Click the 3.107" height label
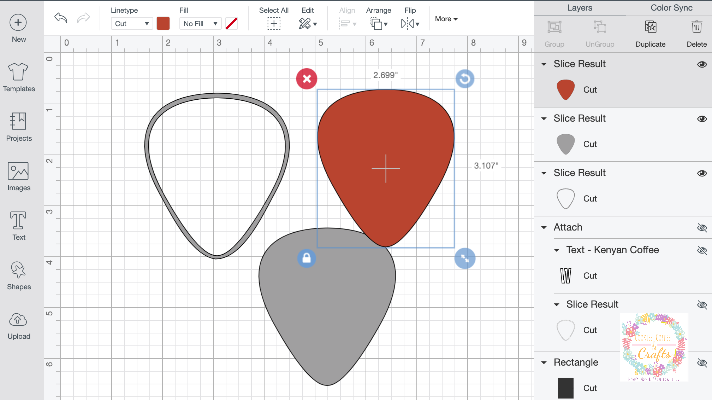The image size is (712, 400). point(486,166)
